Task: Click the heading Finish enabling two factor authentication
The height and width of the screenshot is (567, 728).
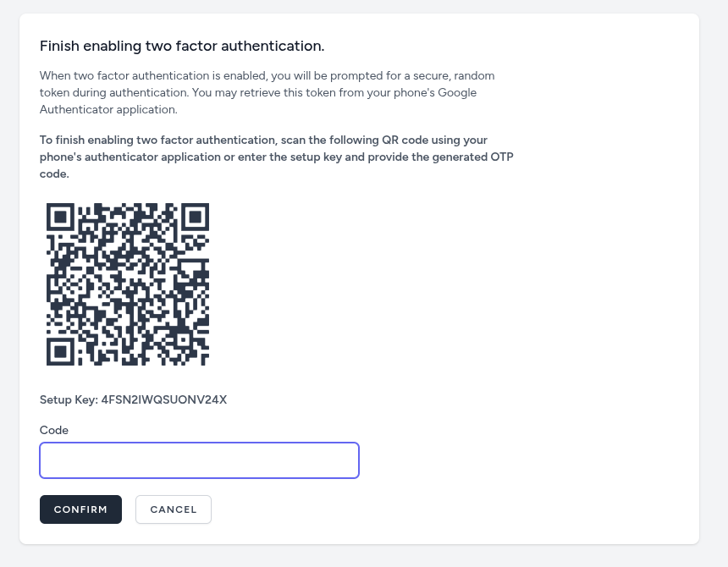Action: coord(181,46)
